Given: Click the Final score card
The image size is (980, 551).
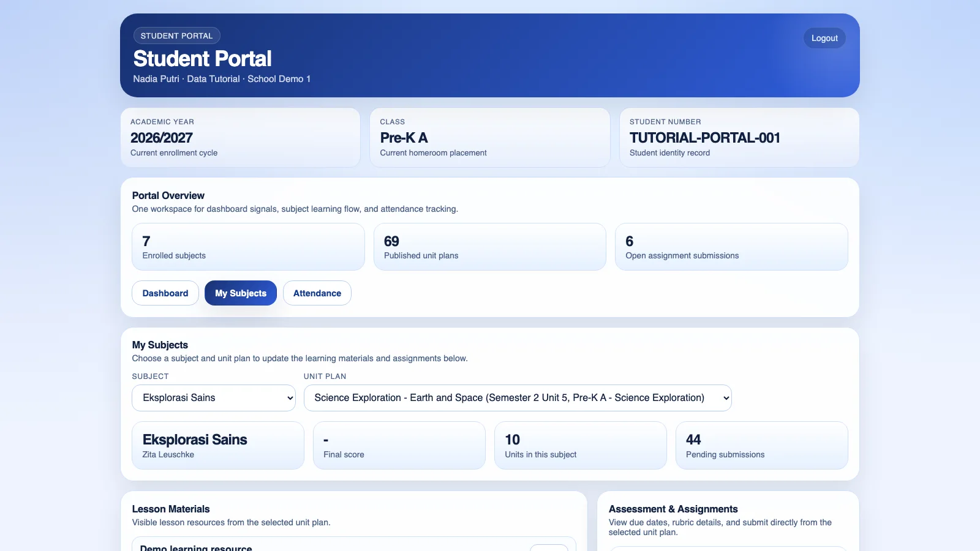Looking at the screenshot, I should pos(399,446).
